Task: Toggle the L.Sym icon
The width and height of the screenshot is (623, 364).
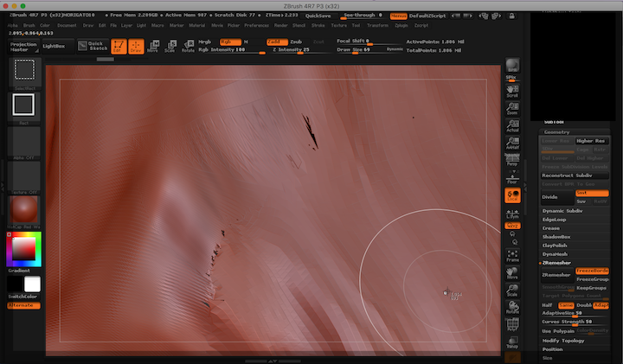Action: click(x=512, y=214)
